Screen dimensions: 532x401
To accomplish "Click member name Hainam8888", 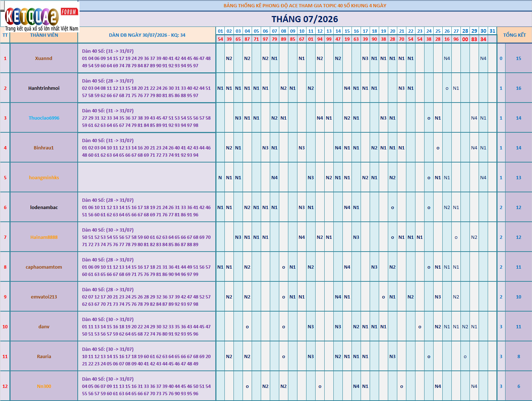I will tap(44, 237).
